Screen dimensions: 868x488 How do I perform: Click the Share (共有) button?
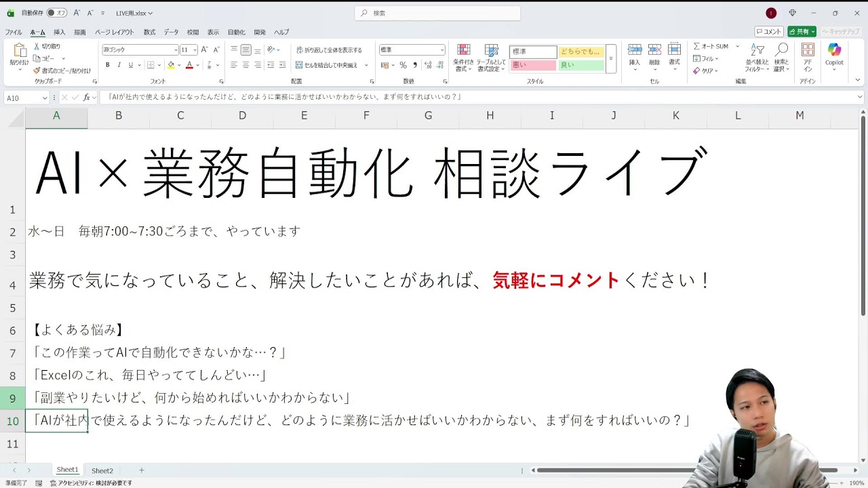pos(801,32)
